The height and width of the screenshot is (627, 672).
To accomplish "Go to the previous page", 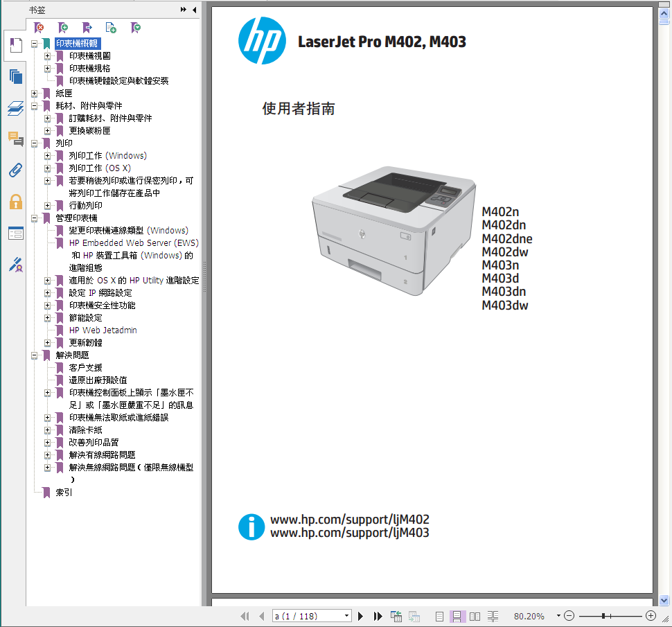I will 262,616.
